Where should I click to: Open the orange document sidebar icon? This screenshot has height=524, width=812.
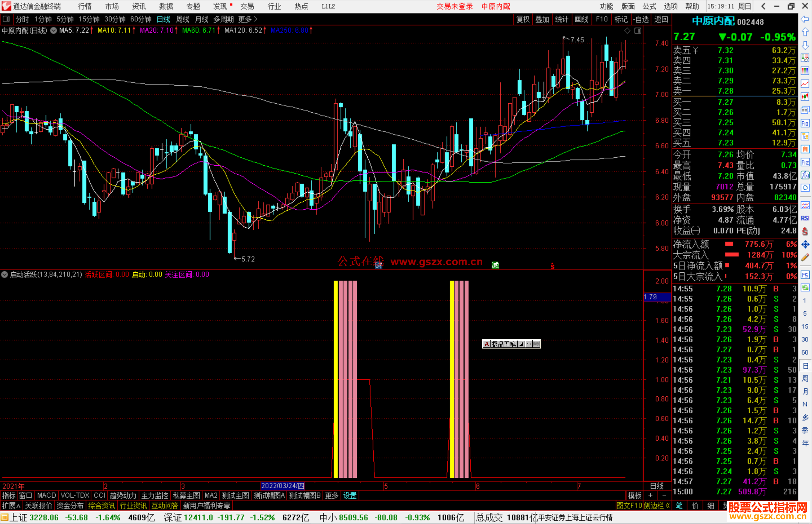point(805,149)
